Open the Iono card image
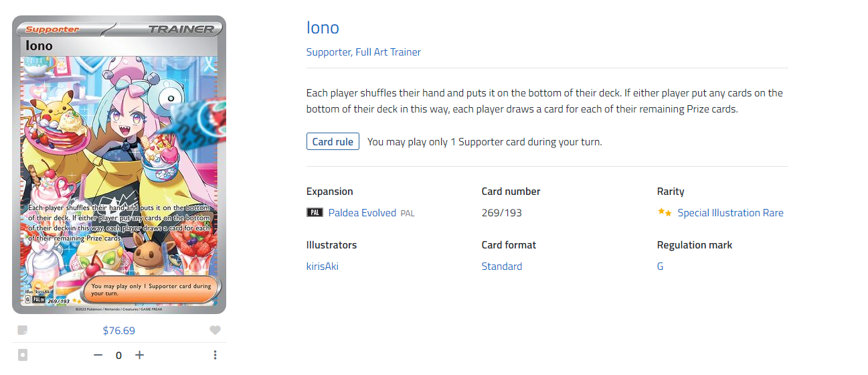This screenshot has width=868, height=375. (x=119, y=164)
